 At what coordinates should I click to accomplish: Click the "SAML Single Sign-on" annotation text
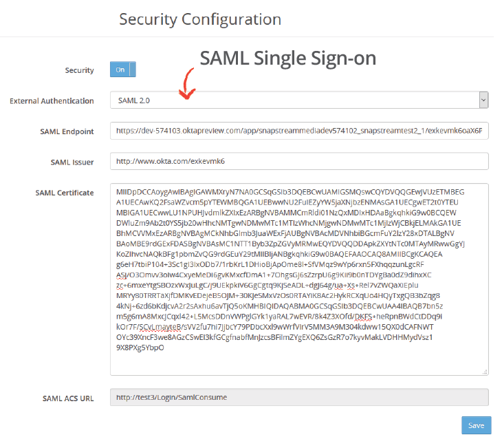point(287,58)
